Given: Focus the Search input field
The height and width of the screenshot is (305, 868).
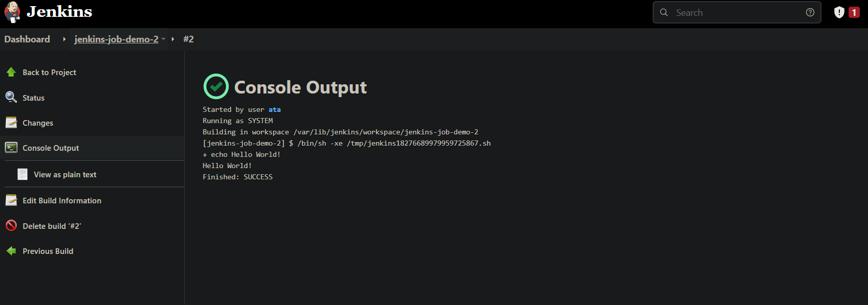Looking at the screenshot, I should pyautogui.click(x=737, y=12).
